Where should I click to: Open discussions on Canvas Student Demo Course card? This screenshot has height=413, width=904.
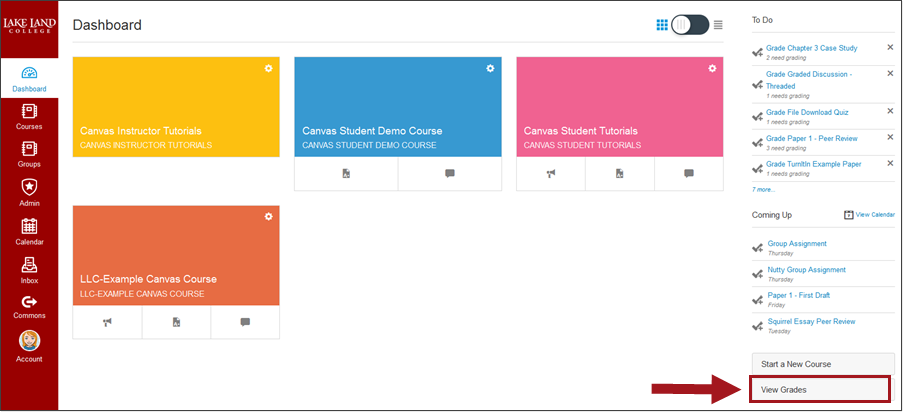(450, 173)
